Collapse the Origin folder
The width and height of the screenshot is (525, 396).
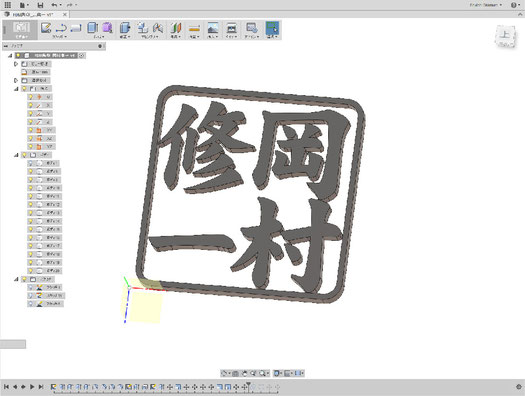point(16,89)
